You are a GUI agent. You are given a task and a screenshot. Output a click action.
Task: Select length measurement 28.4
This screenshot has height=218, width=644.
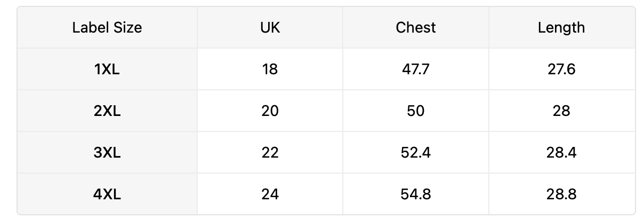561,153
